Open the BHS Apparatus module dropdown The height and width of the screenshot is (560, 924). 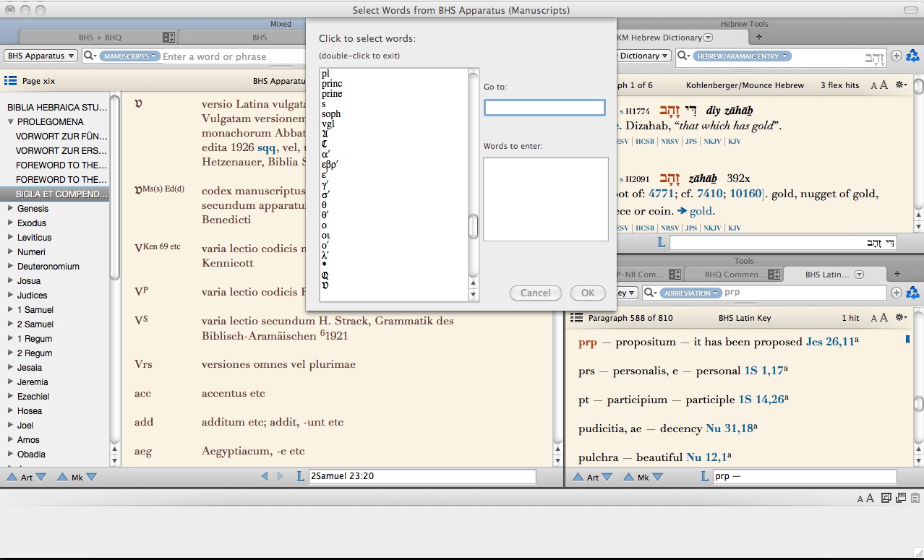(x=40, y=56)
